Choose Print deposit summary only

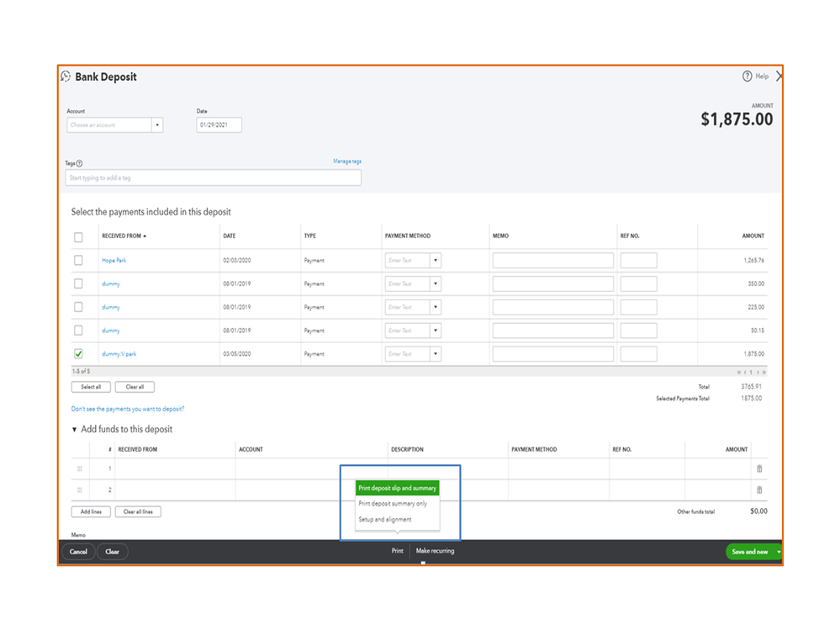pyautogui.click(x=393, y=504)
